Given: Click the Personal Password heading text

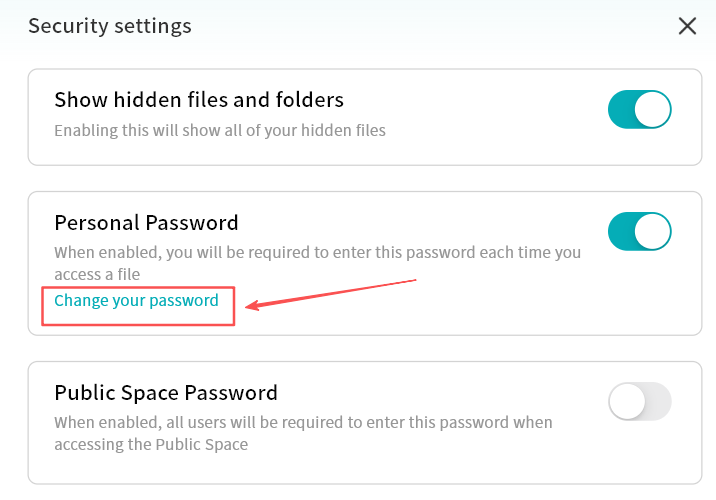Looking at the screenshot, I should pyautogui.click(x=146, y=222).
